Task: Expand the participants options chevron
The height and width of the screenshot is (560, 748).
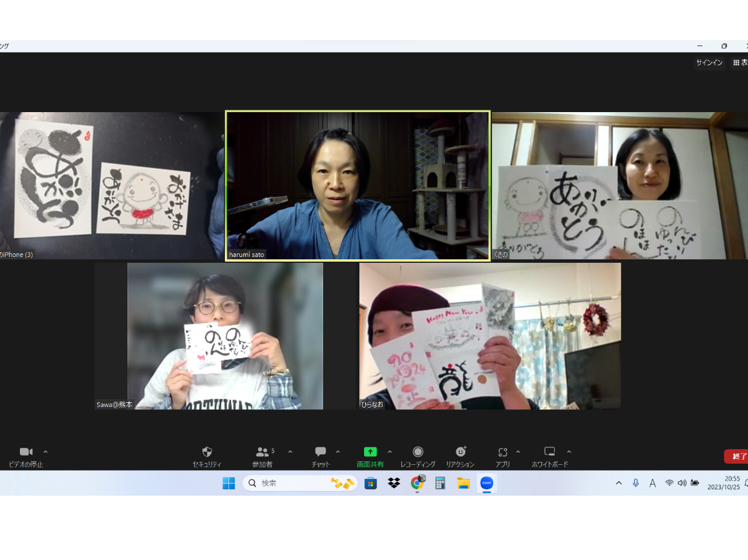Action: (290, 452)
